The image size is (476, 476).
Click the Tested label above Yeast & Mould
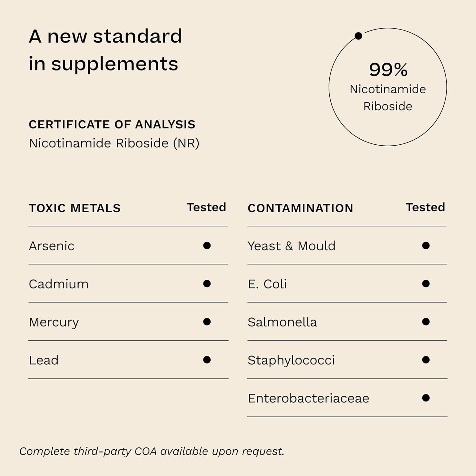[425, 207]
